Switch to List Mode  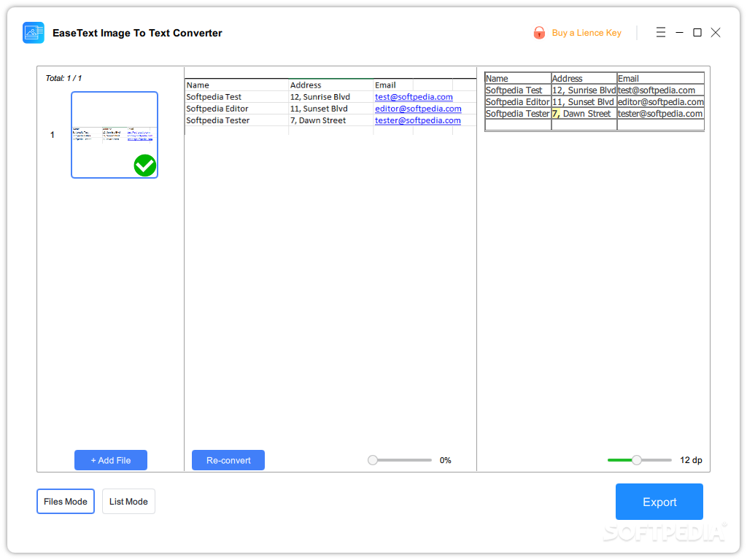coord(128,502)
